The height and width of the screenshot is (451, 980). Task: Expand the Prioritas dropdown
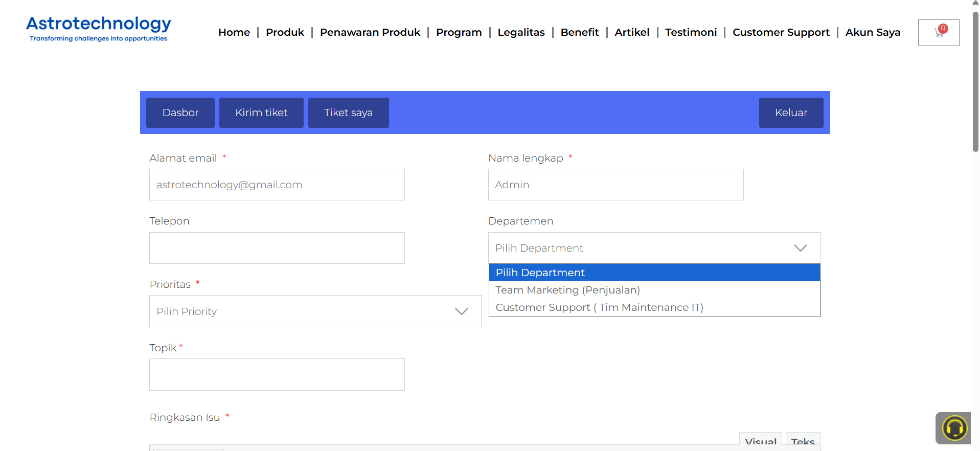click(x=315, y=311)
